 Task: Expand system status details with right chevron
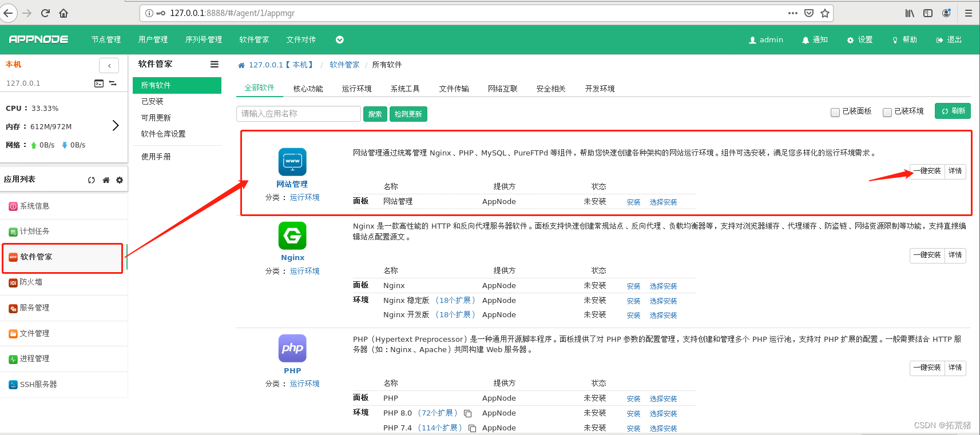pyautogui.click(x=116, y=125)
